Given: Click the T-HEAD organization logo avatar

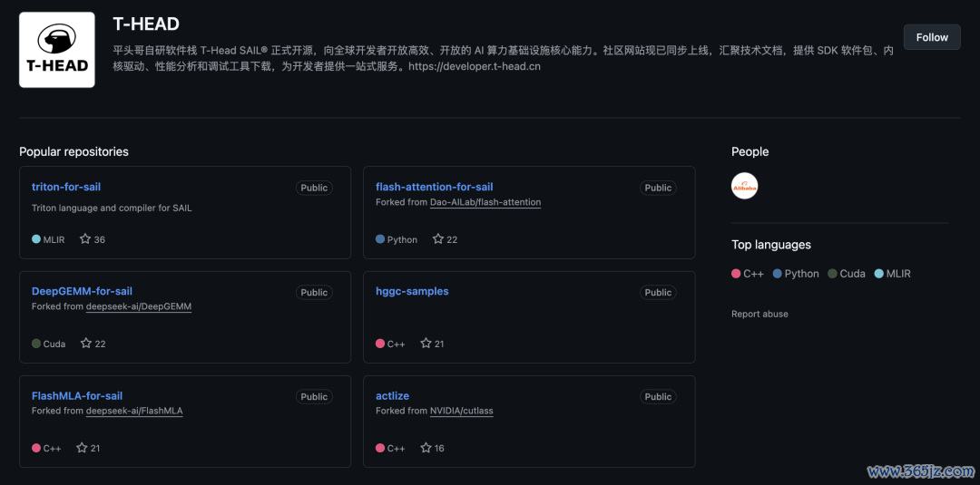Looking at the screenshot, I should coord(57,50).
